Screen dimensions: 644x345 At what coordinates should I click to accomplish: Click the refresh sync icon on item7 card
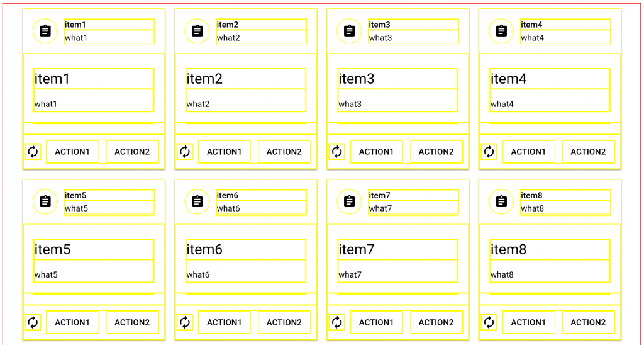(x=337, y=322)
